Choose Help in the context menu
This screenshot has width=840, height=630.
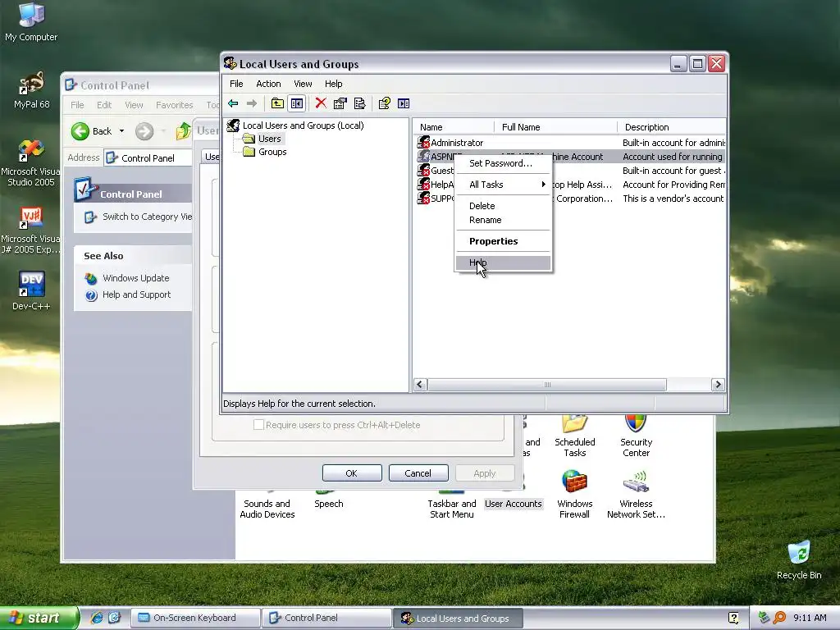click(x=503, y=262)
